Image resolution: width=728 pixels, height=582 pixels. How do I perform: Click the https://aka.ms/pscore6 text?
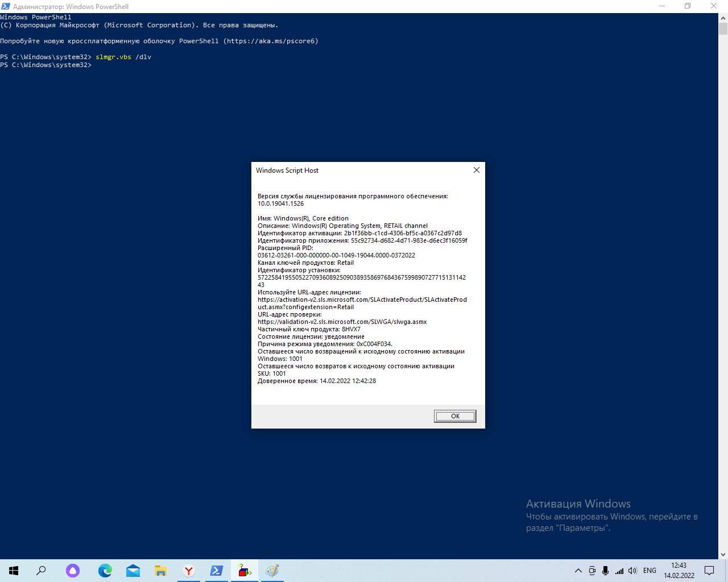point(271,41)
